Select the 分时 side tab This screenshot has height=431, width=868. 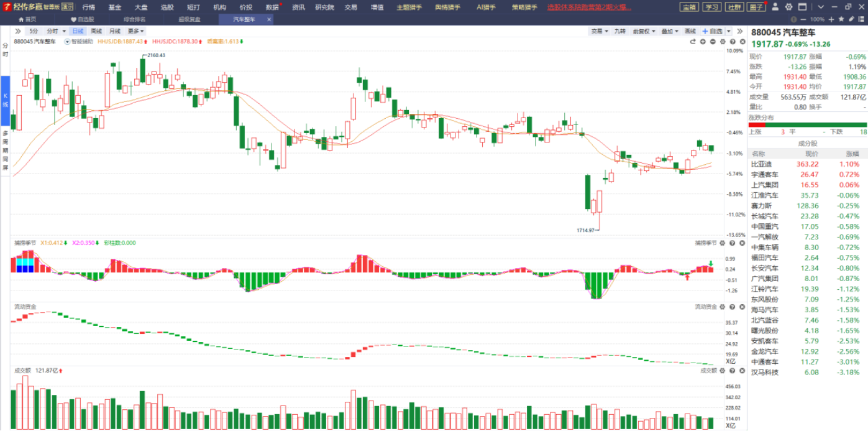tap(5, 50)
